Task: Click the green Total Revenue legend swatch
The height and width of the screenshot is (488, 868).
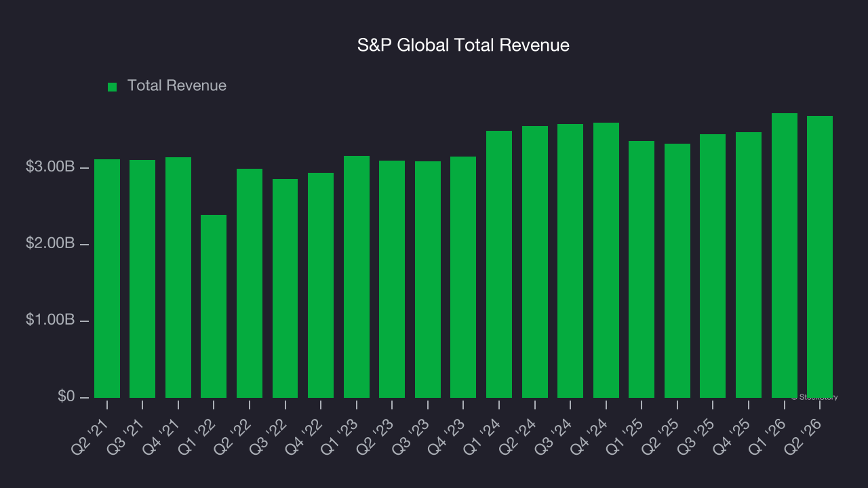Action: tap(113, 87)
